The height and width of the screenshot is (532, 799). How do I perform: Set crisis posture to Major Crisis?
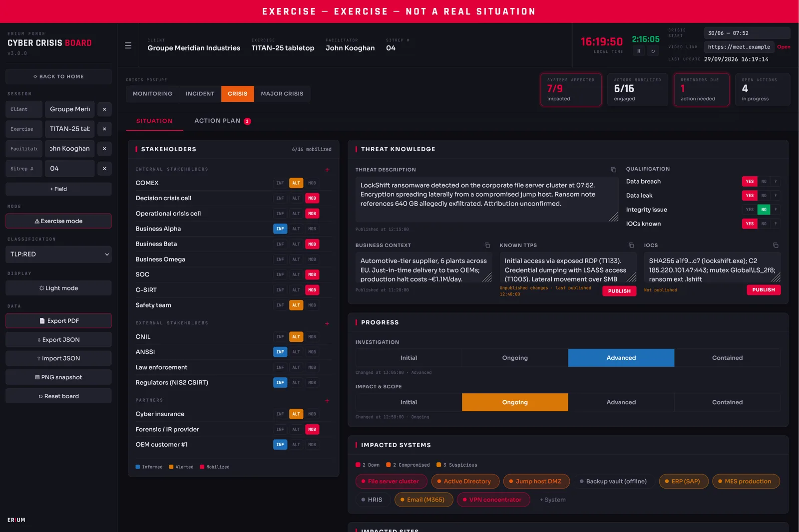[282, 94]
